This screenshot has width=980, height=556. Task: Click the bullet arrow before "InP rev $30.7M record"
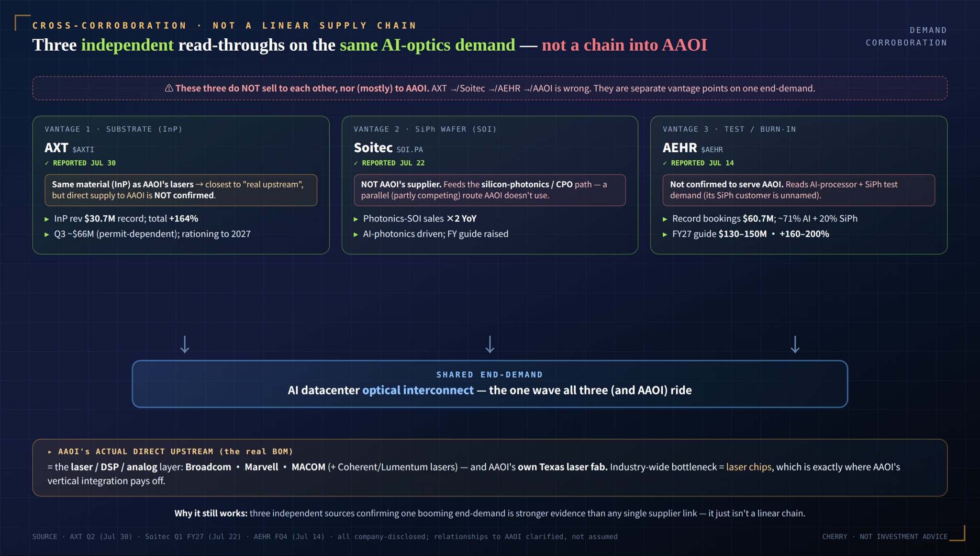47,219
